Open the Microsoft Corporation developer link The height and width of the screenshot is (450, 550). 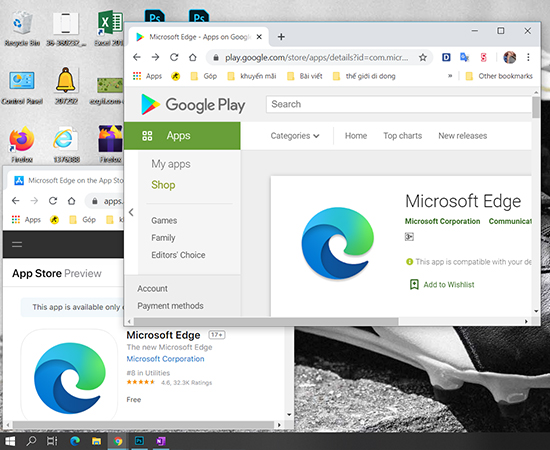[x=442, y=221]
